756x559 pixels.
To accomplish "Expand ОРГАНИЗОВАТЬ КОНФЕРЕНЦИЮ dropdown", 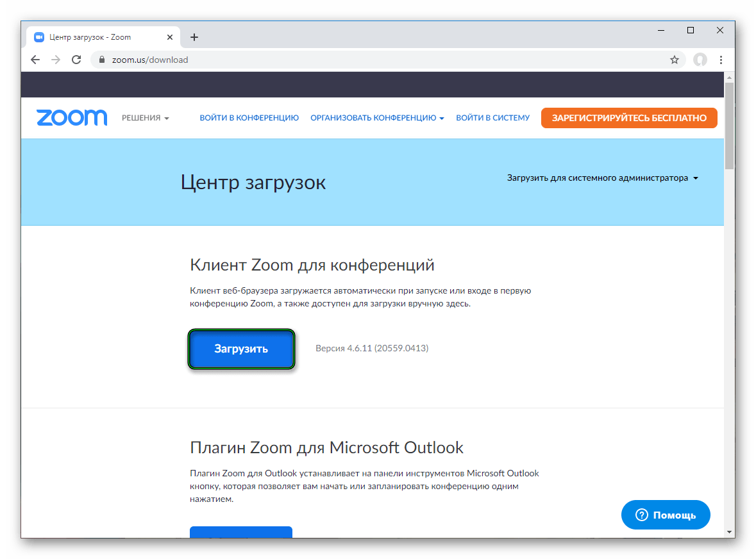I will pyautogui.click(x=377, y=118).
